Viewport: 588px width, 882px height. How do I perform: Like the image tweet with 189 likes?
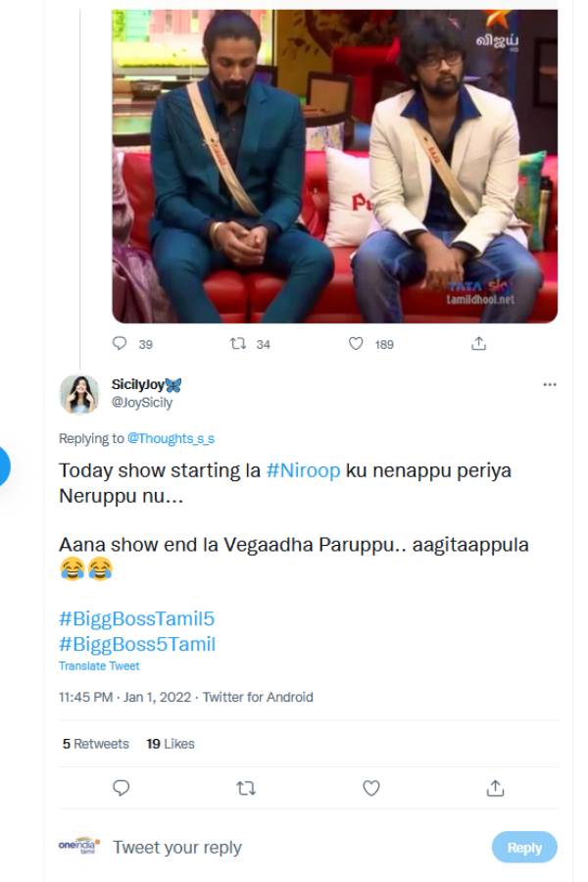pos(357,344)
